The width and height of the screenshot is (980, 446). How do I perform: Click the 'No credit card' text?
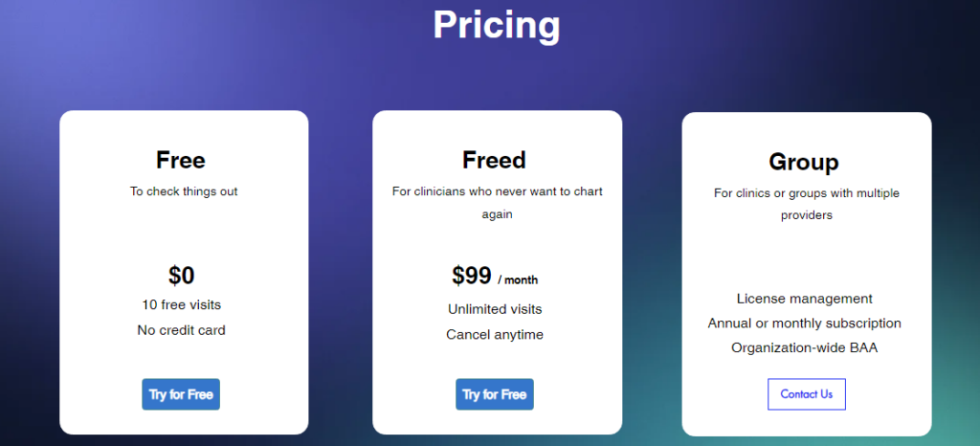coord(182,330)
